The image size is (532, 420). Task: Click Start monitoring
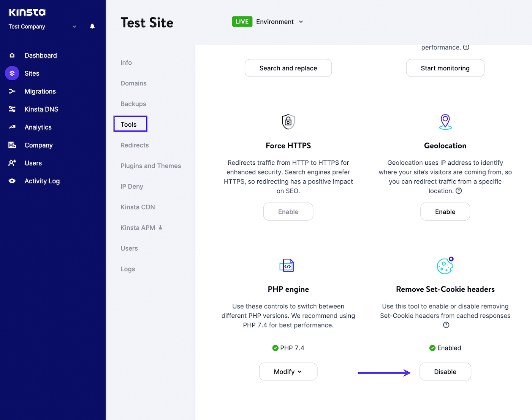click(x=445, y=68)
